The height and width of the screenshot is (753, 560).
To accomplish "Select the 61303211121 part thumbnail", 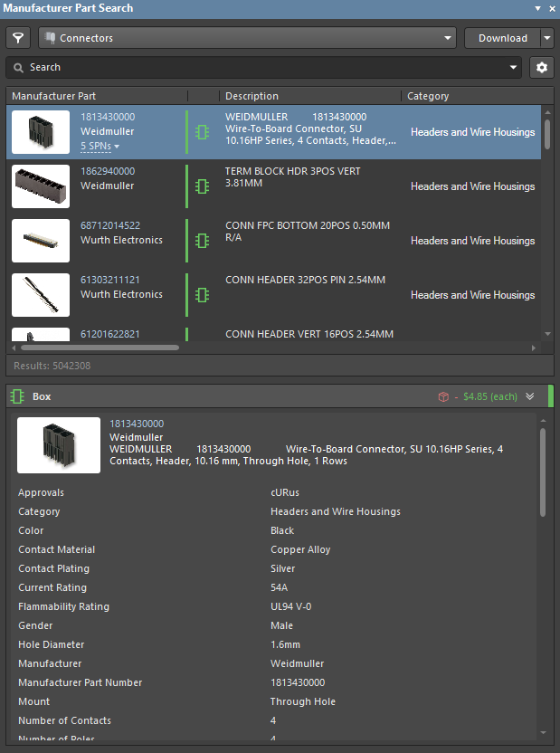I will click(x=41, y=295).
